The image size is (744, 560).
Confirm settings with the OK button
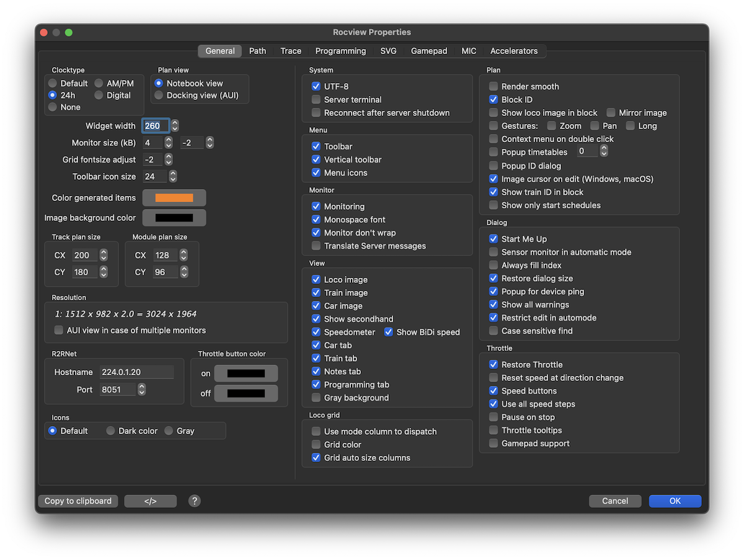[x=675, y=501]
